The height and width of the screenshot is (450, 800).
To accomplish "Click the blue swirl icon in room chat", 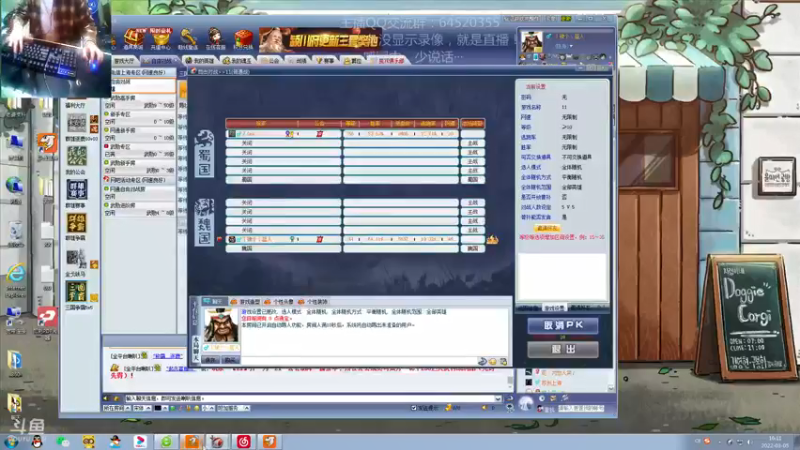I will coord(482,362).
